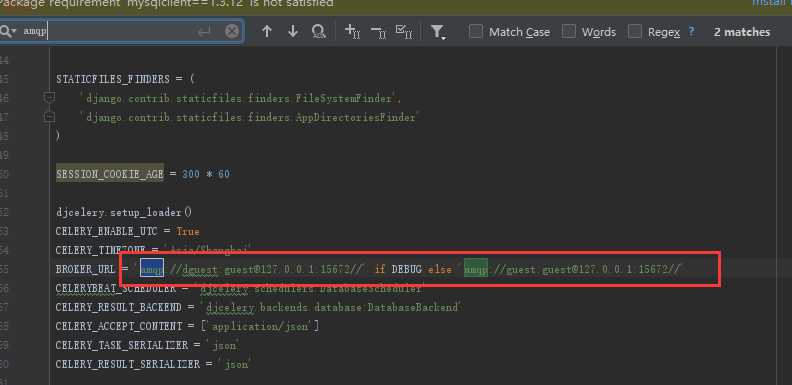
Task: Click the second amqp match in green
Action: [476, 269]
